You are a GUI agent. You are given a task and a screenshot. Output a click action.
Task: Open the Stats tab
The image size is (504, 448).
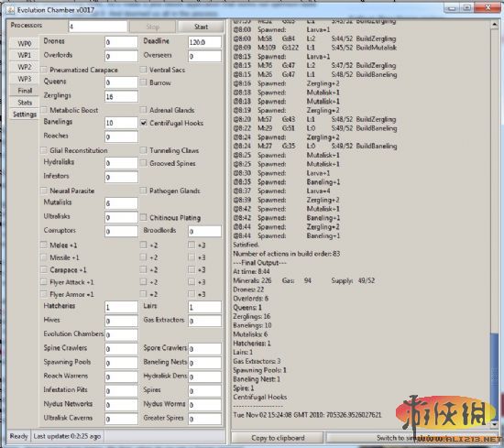point(25,103)
